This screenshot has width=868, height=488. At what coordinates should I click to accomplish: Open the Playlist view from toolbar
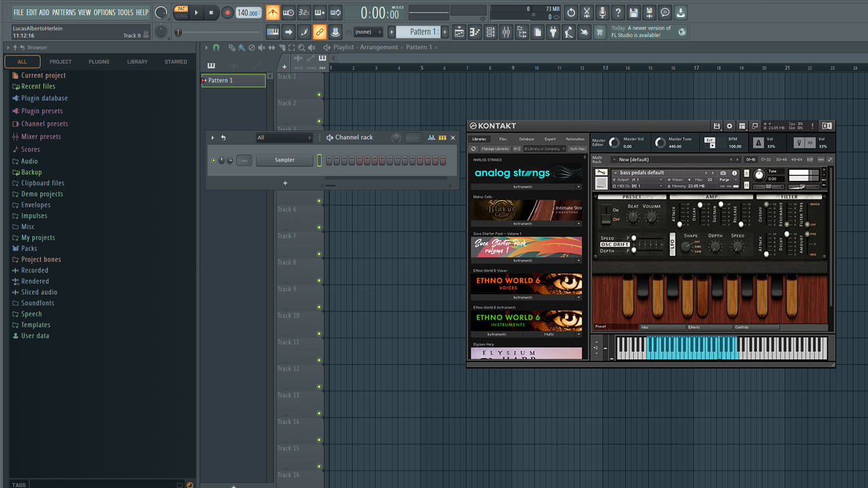[459, 32]
